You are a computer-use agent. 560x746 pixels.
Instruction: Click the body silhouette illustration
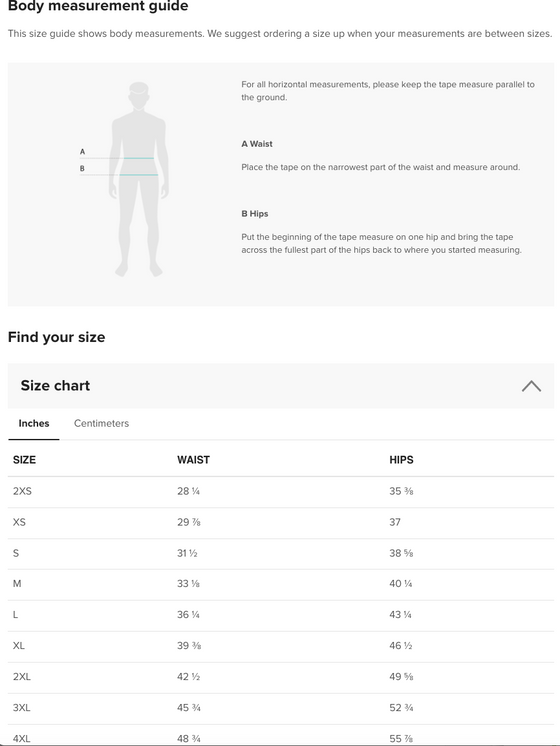[139, 179]
